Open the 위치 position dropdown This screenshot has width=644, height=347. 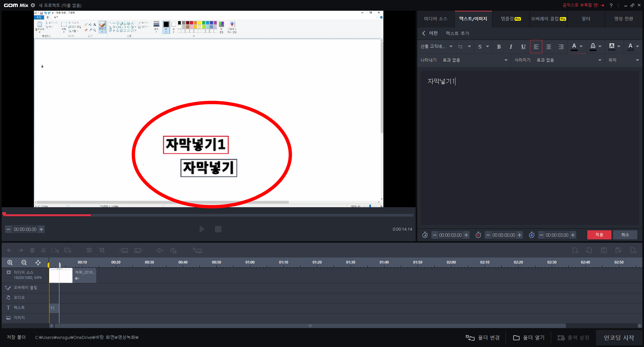(x=624, y=60)
